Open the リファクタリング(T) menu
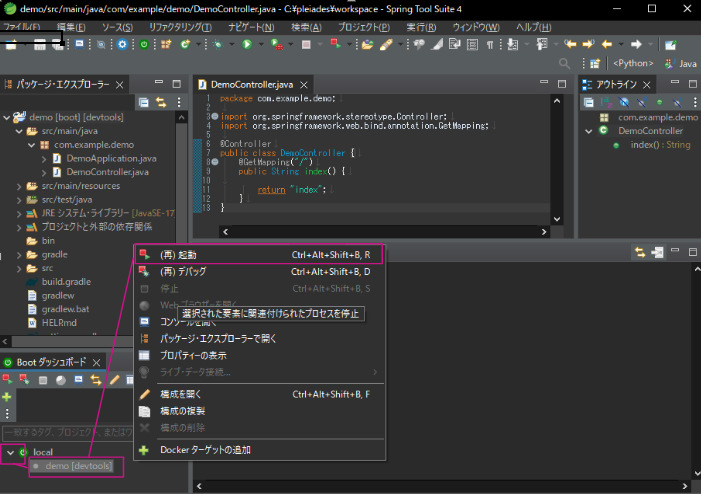Screen dimensions: 701x494 [180, 27]
